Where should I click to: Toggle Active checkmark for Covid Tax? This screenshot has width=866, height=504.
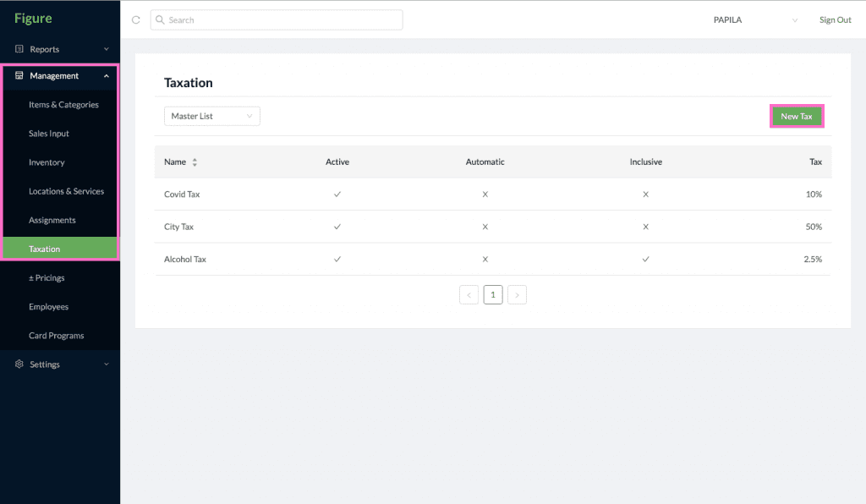(x=337, y=194)
